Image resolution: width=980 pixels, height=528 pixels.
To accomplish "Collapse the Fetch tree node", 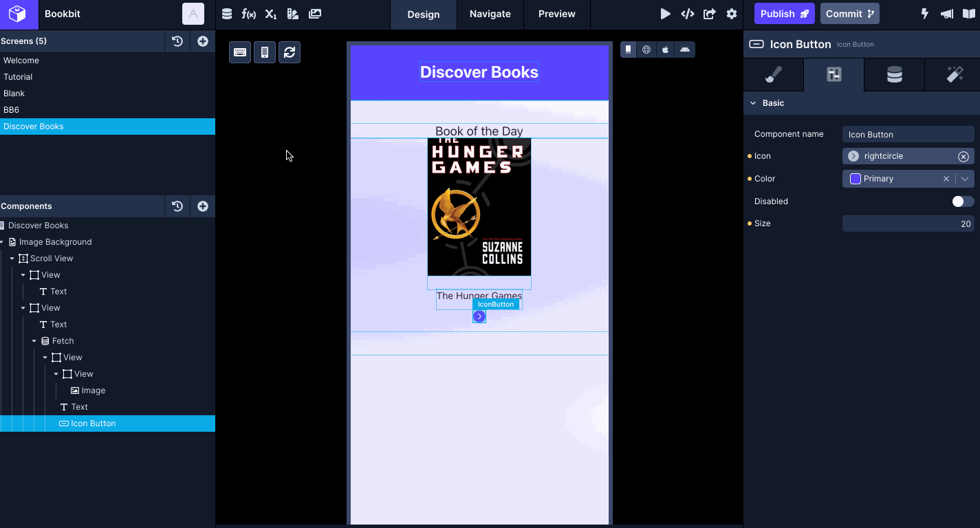I will coord(34,341).
